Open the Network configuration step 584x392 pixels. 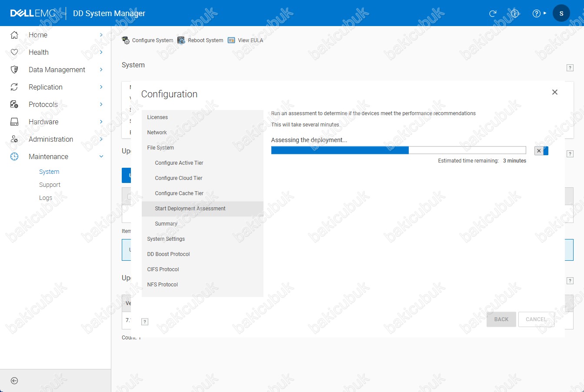point(203,133)
